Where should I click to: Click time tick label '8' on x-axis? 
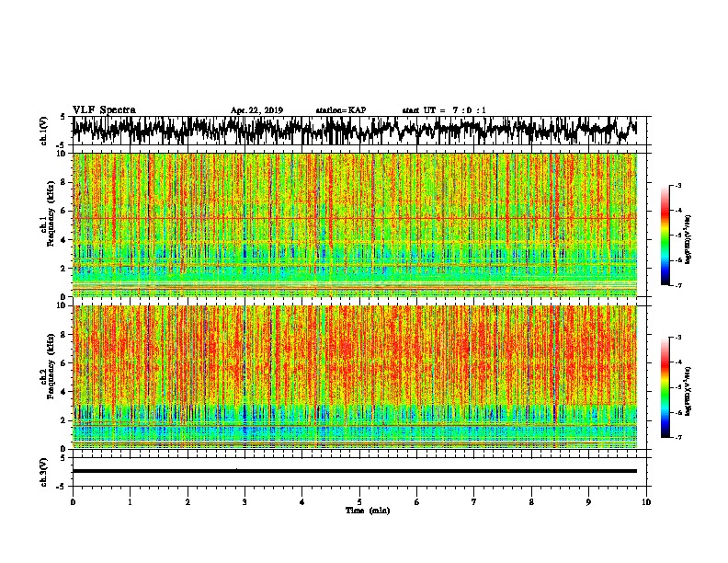pyautogui.click(x=531, y=502)
